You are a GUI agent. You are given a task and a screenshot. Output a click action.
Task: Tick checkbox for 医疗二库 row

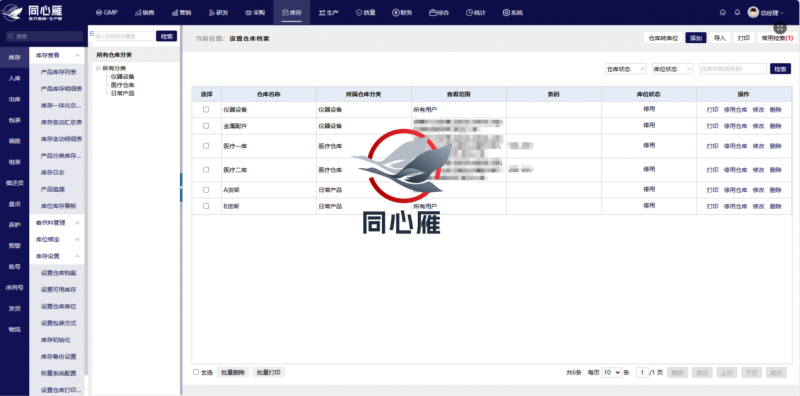tap(206, 169)
